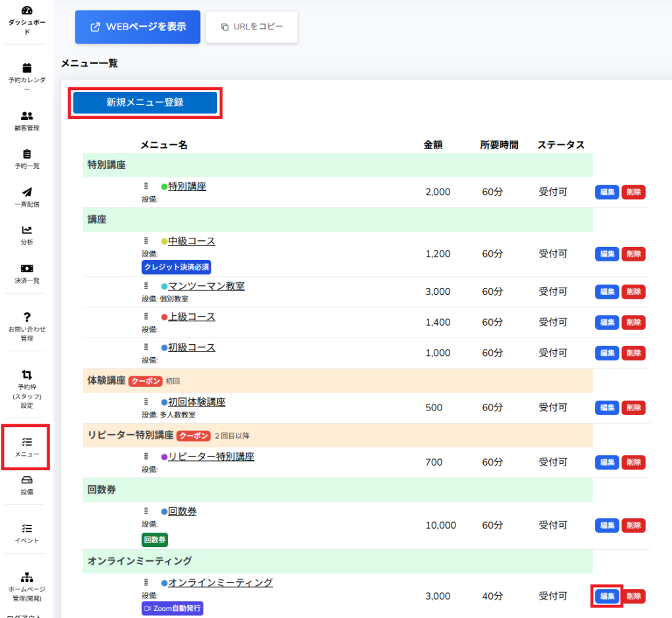Open 分析 chart icon in sidebar

pyautogui.click(x=27, y=231)
